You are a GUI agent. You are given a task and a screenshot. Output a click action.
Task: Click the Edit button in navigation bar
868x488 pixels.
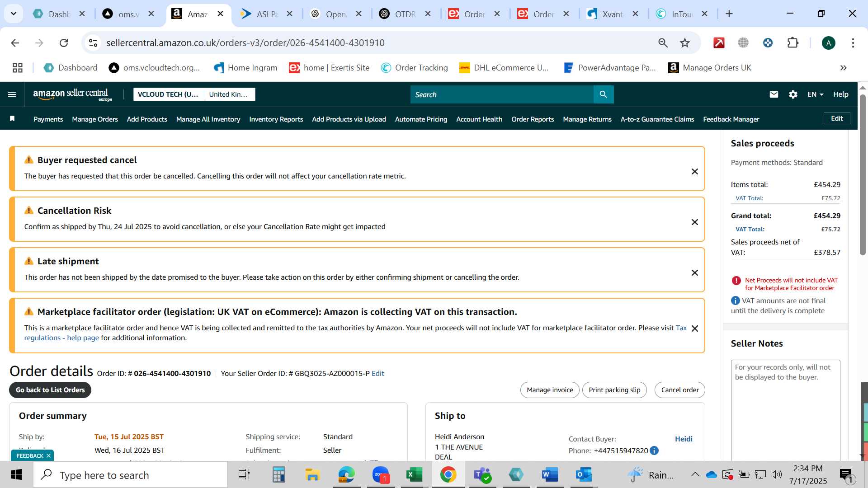pos(837,118)
